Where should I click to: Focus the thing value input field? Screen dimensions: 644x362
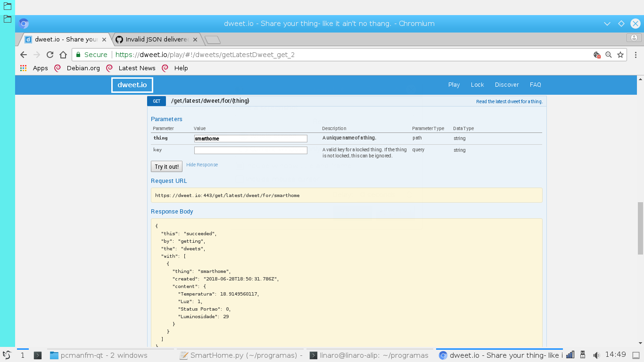pos(251,139)
